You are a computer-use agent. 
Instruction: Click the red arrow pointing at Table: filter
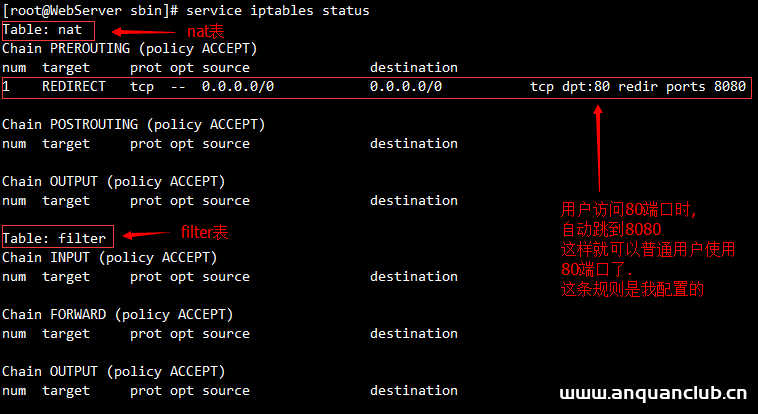146,237
